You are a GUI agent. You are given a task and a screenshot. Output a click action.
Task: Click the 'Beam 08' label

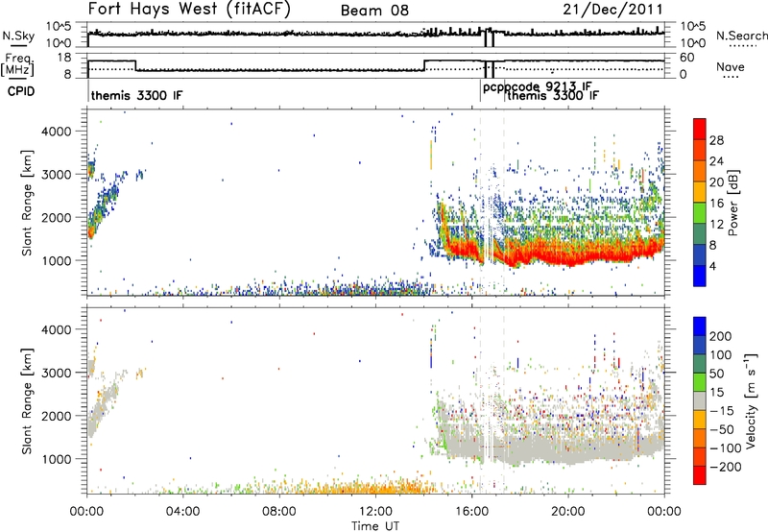pyautogui.click(x=374, y=11)
